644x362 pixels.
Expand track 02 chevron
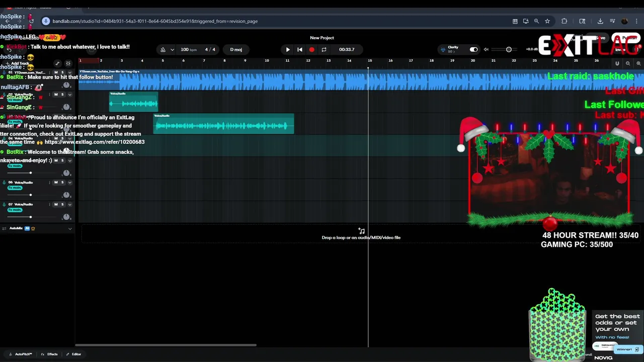click(x=70, y=95)
